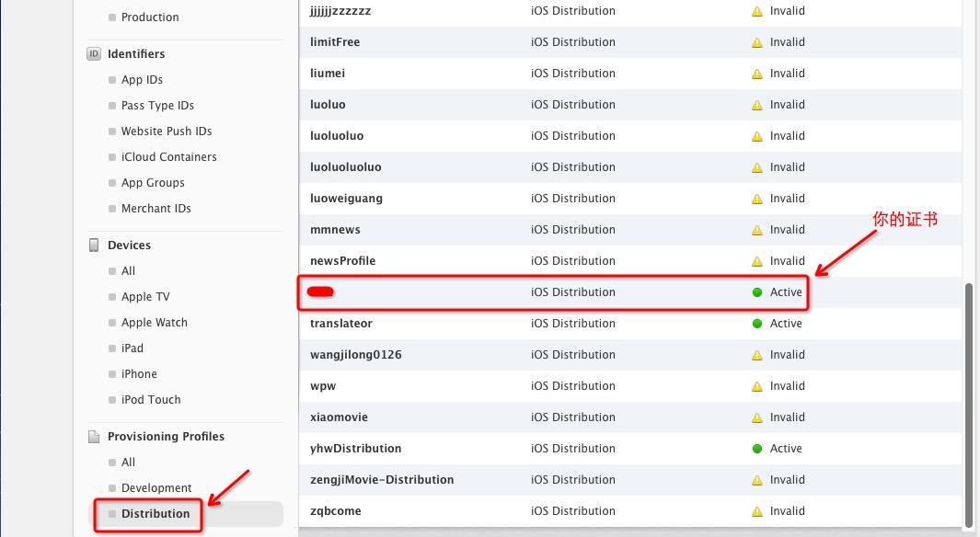Screen dimensions: 980x537
Task: Open App Groups section
Action: coord(153,182)
